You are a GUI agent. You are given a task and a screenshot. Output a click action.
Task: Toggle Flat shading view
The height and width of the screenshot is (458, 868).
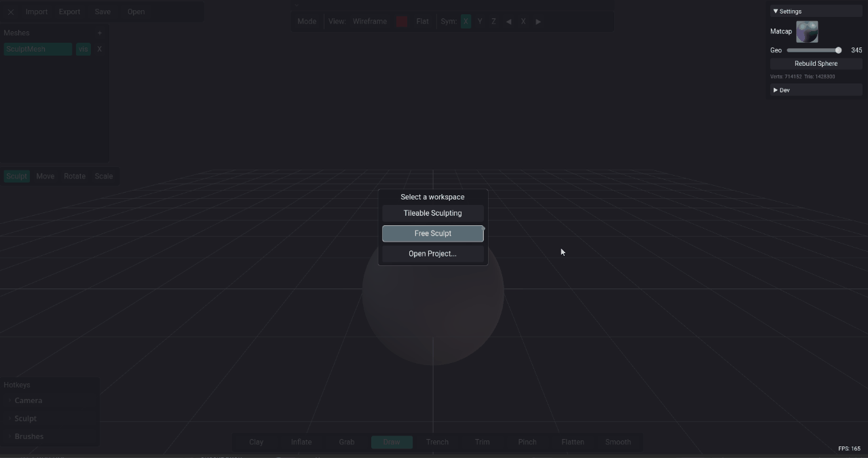pyautogui.click(x=422, y=22)
